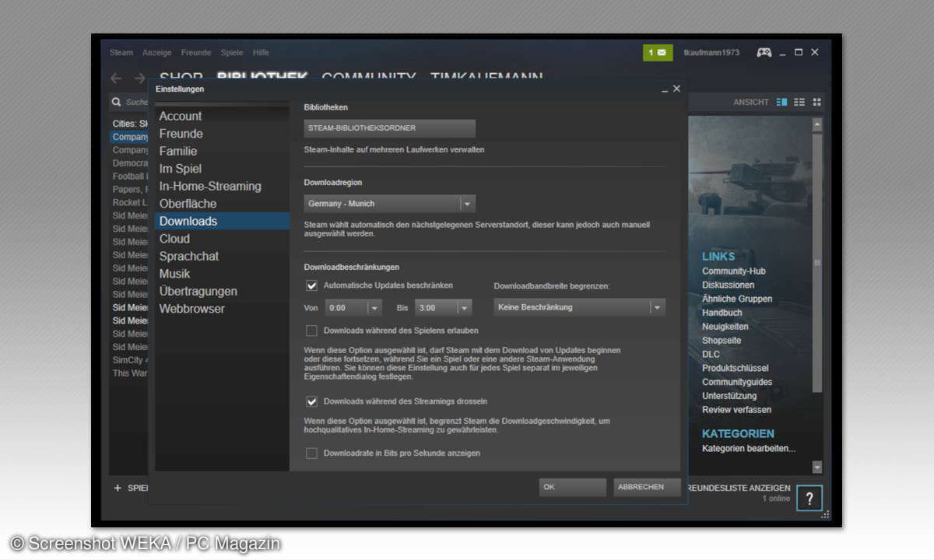Switch library to detail view icon
The height and width of the screenshot is (560, 934).
781,102
